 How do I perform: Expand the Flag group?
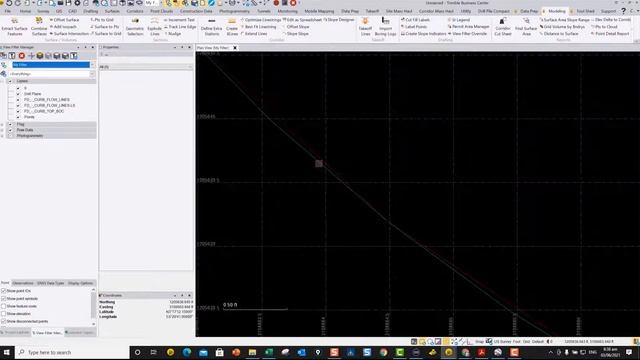point(2,124)
